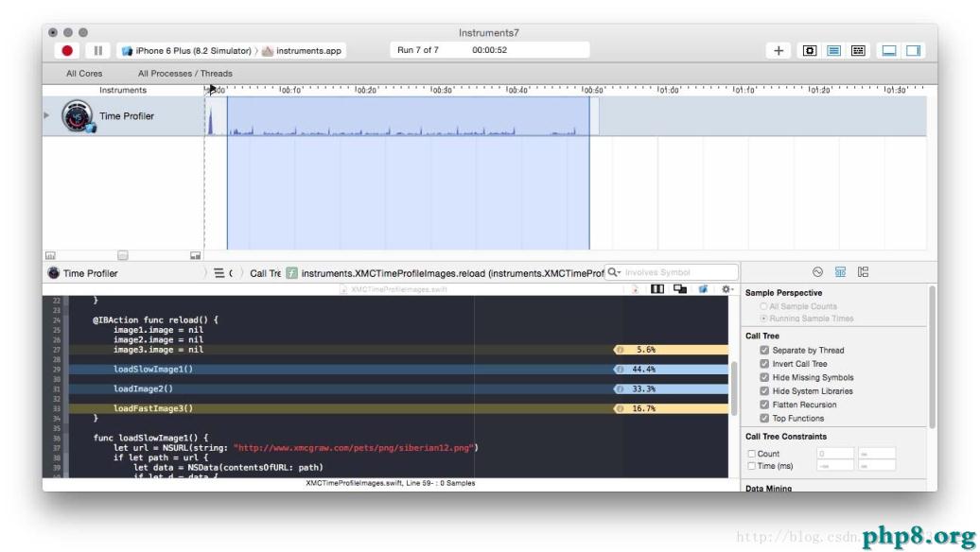Open the gear options icon above the code view
The width and height of the screenshot is (980, 552).
[x=725, y=286]
